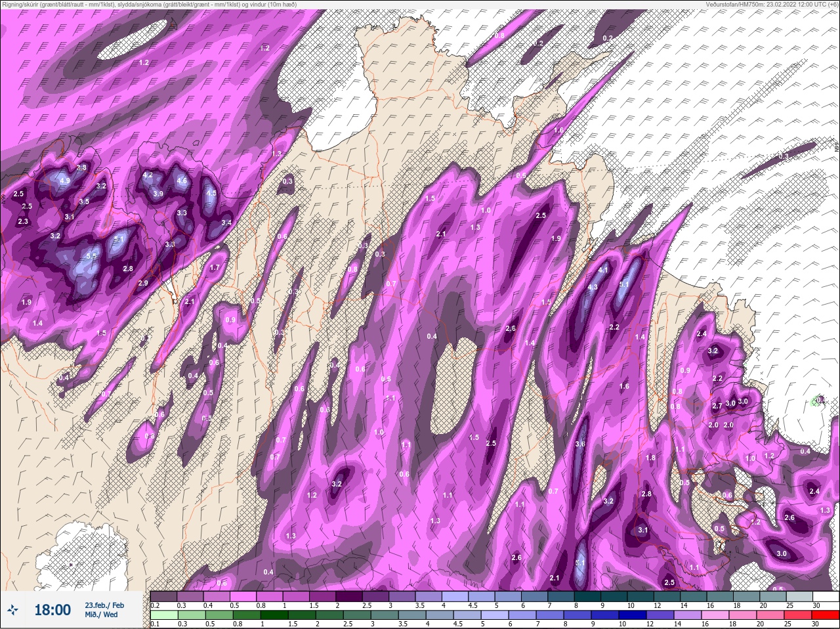
Task: Click the date text '23.feb./ Feb'
Action: (x=104, y=605)
